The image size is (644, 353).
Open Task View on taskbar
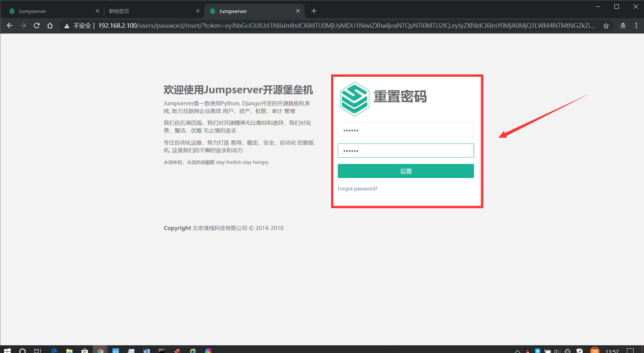[37, 351]
